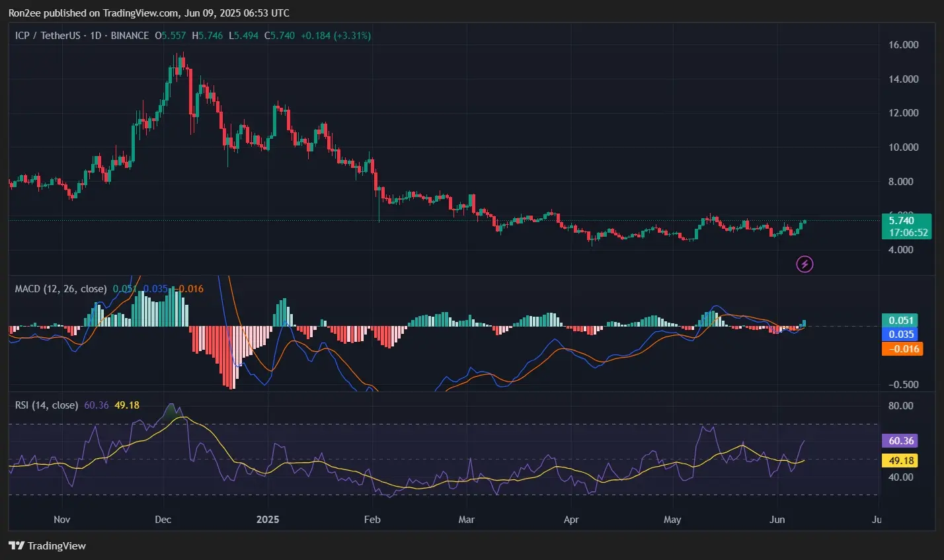Click the blue 0.035 MACD value label
The width and height of the screenshot is (944, 560).
pyautogui.click(x=901, y=335)
